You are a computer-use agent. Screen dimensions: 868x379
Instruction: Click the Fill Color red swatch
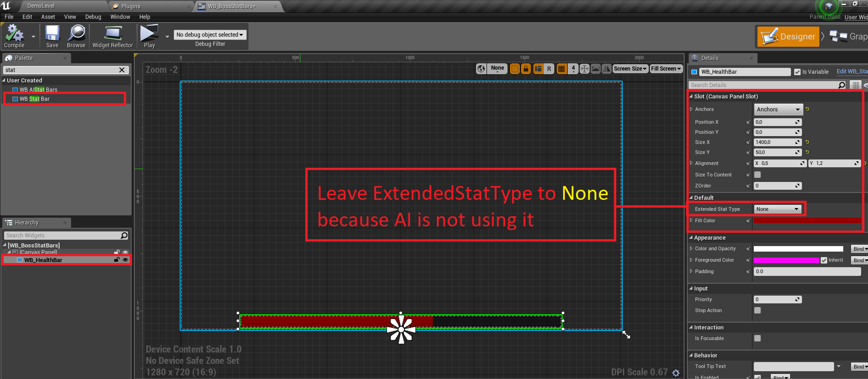(x=807, y=220)
